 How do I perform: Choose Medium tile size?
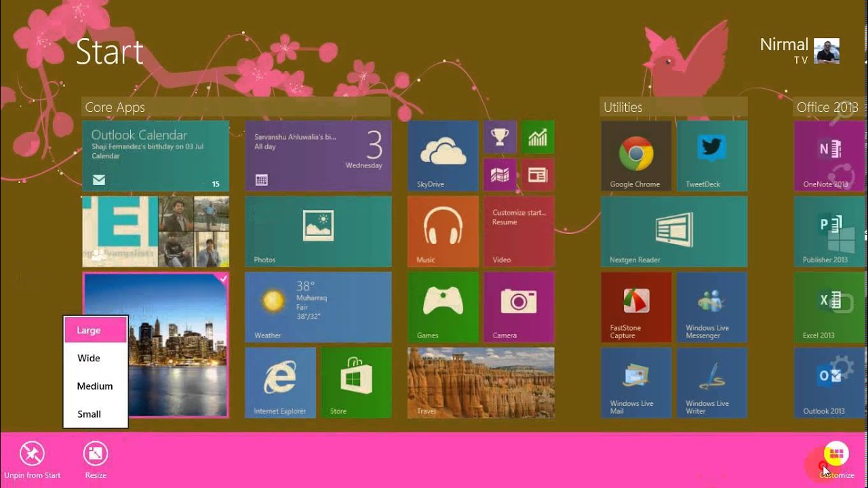pyautogui.click(x=96, y=386)
